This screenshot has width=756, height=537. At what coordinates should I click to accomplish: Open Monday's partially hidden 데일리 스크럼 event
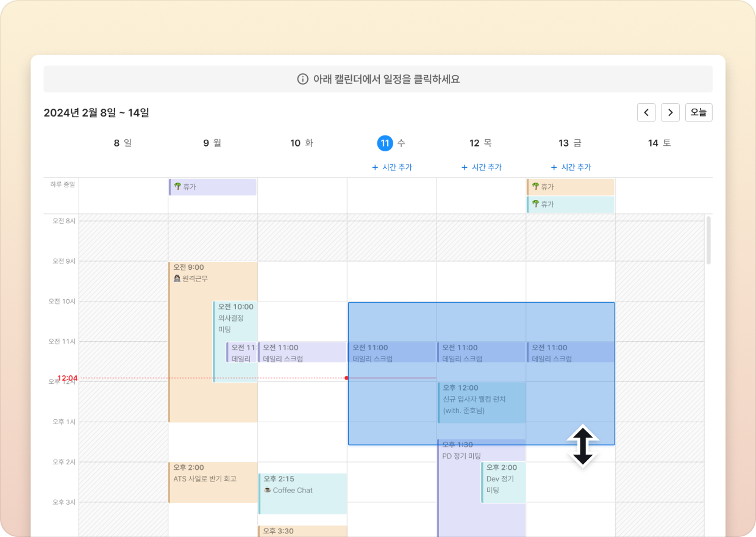pyautogui.click(x=241, y=353)
